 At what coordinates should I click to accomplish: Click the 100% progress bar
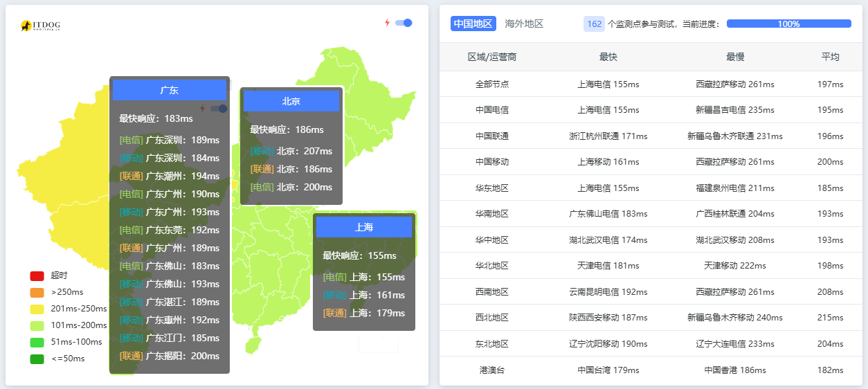click(x=788, y=24)
